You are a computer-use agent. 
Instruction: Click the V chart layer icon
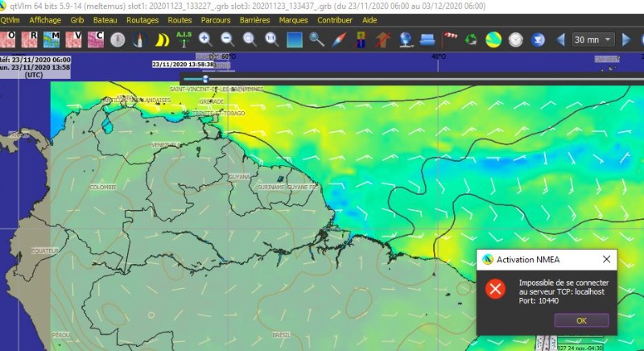coord(73,39)
